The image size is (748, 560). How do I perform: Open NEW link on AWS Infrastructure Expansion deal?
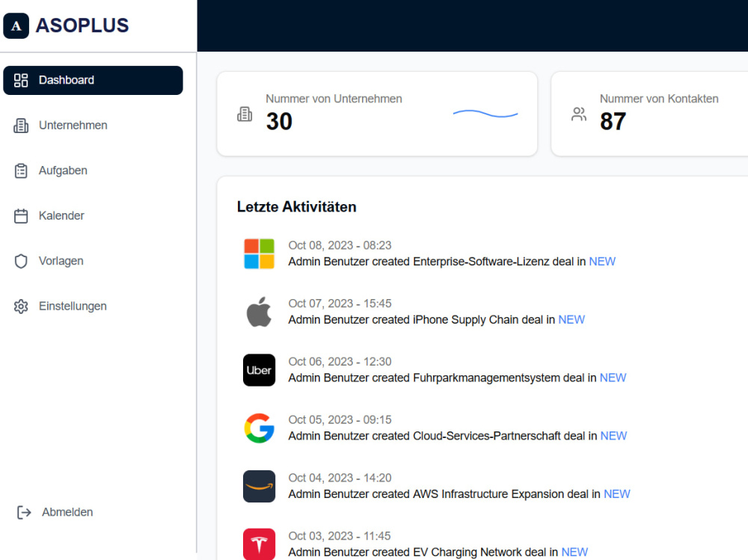tap(617, 494)
